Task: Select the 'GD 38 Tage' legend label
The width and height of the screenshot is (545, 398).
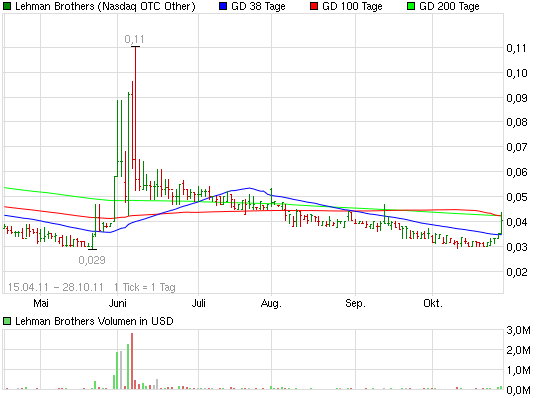Action: tap(258, 6)
